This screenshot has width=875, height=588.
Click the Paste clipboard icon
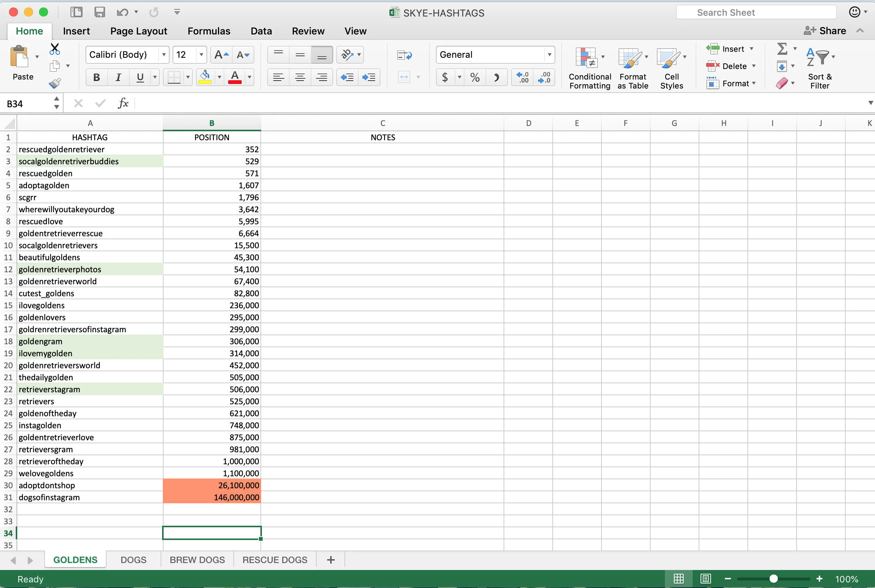click(x=20, y=57)
